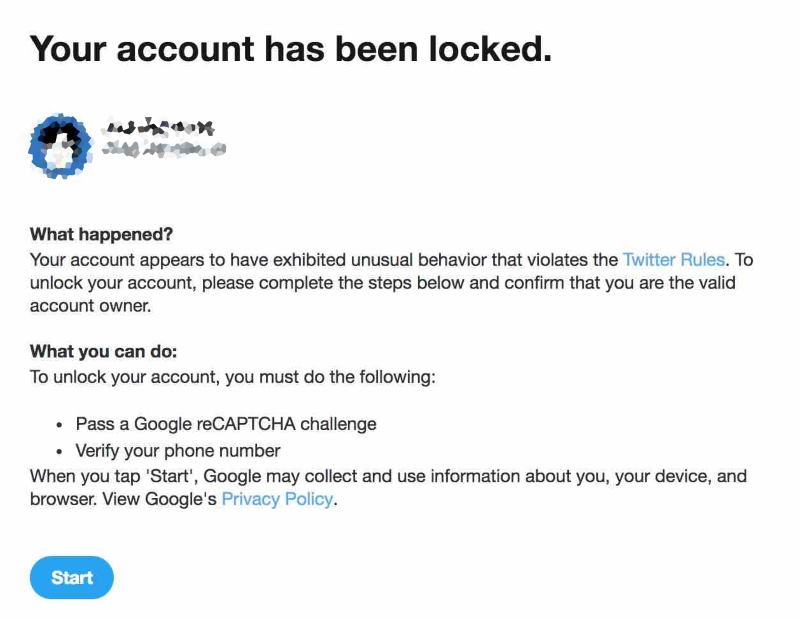This screenshot has height=619, width=800.
Task: Click 'Verify your phone number' list item
Action: 178,451
